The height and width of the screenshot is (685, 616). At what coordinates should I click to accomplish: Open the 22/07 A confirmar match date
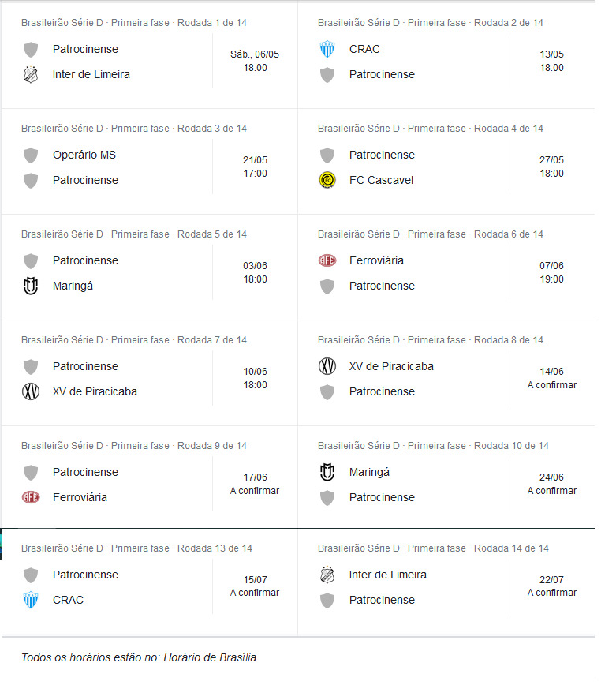[551, 586]
